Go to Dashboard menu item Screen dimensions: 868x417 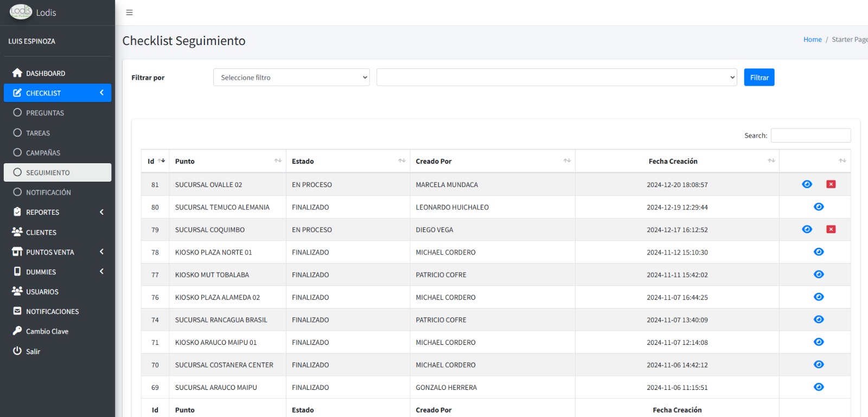tap(58, 73)
